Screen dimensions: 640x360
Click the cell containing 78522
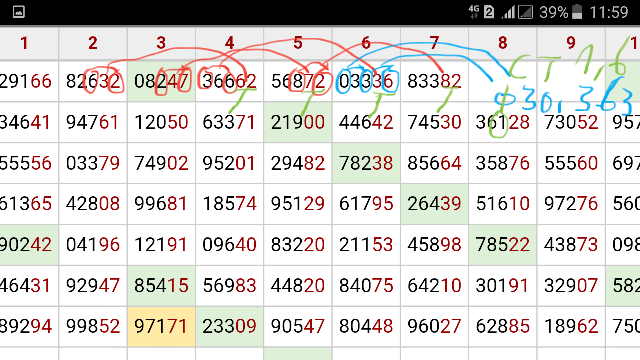point(502,244)
